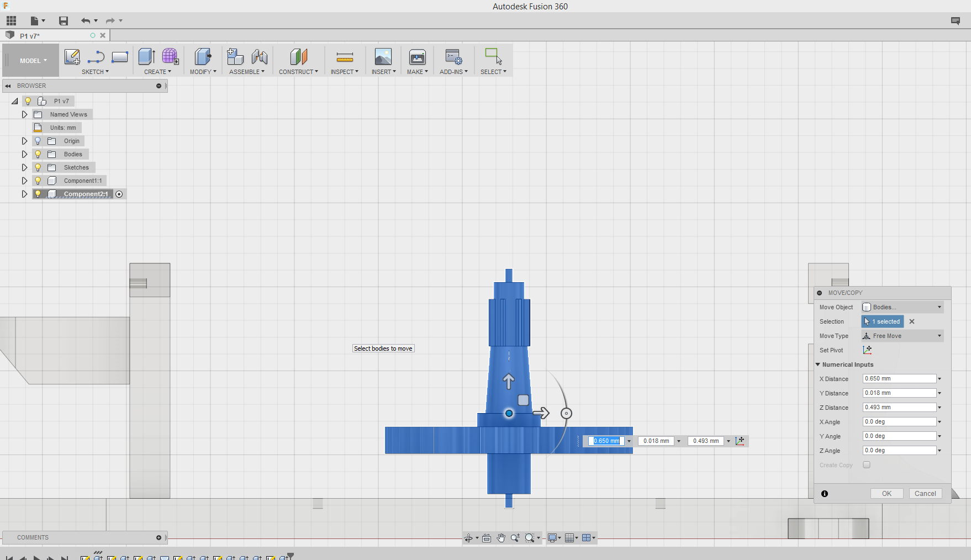The image size is (971, 560).
Task: Toggle visibility bulb for Origin
Action: click(38, 141)
